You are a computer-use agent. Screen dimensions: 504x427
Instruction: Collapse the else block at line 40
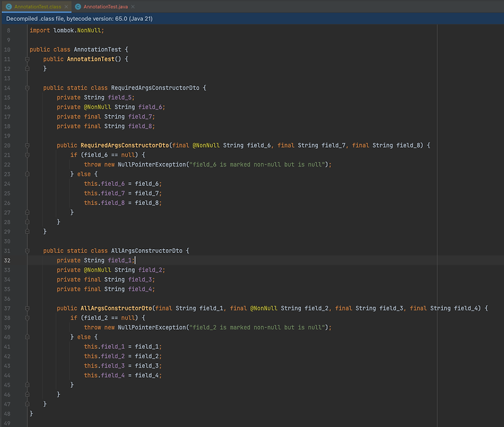pyautogui.click(x=27, y=337)
